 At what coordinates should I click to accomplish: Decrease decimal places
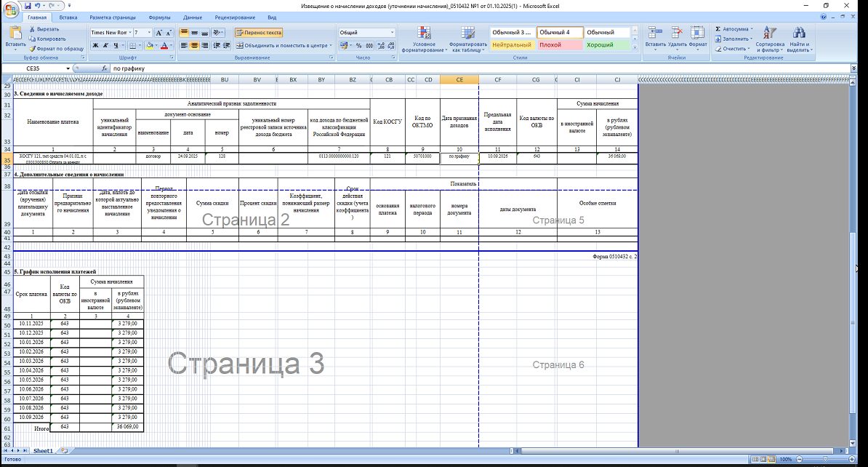click(391, 45)
